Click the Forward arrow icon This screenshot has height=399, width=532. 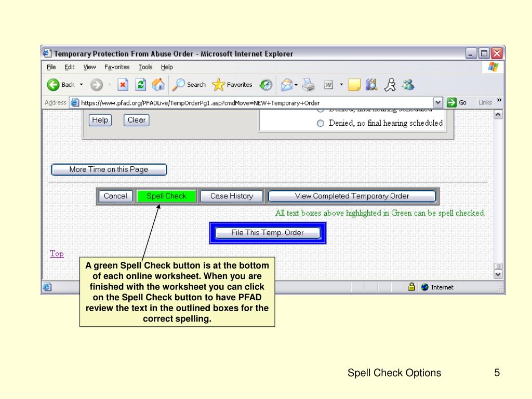click(x=96, y=85)
